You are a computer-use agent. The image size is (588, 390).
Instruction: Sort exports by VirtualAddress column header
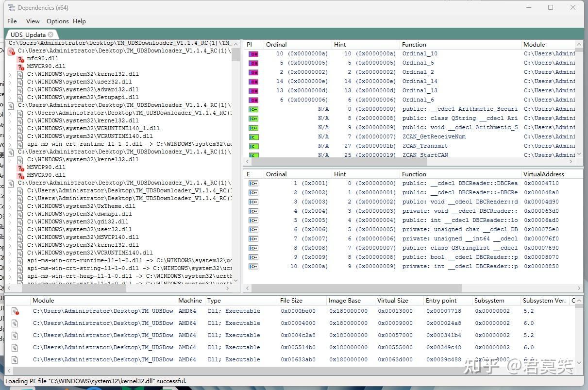(x=543, y=174)
